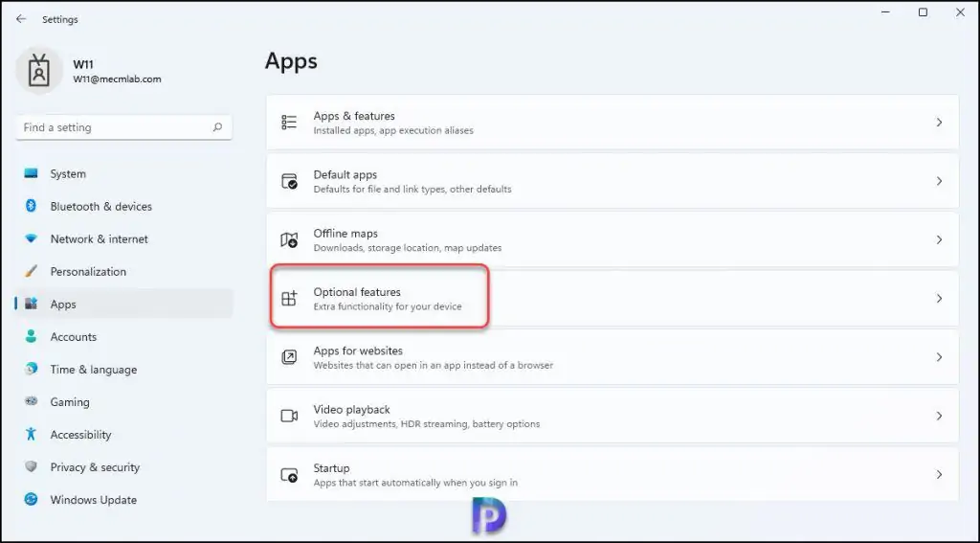Expand Apps & features chevron
This screenshot has height=543, width=980.
940,123
